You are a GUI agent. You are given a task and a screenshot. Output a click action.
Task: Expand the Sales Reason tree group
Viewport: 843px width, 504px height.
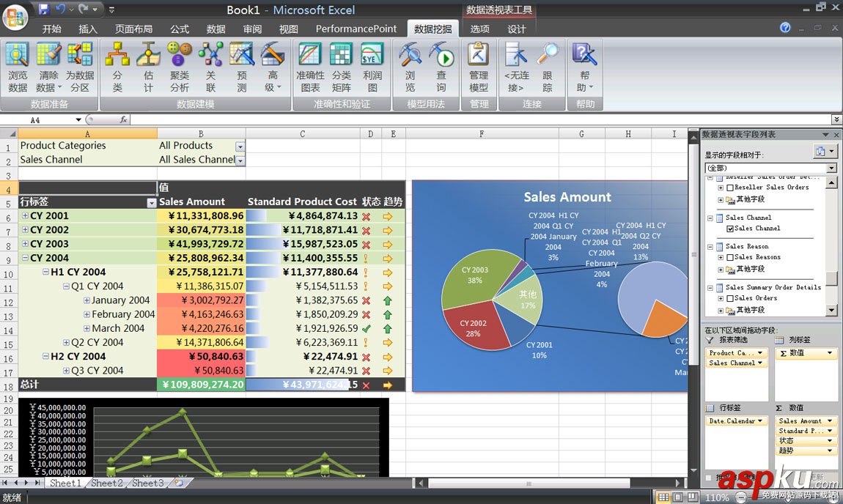[x=710, y=247]
